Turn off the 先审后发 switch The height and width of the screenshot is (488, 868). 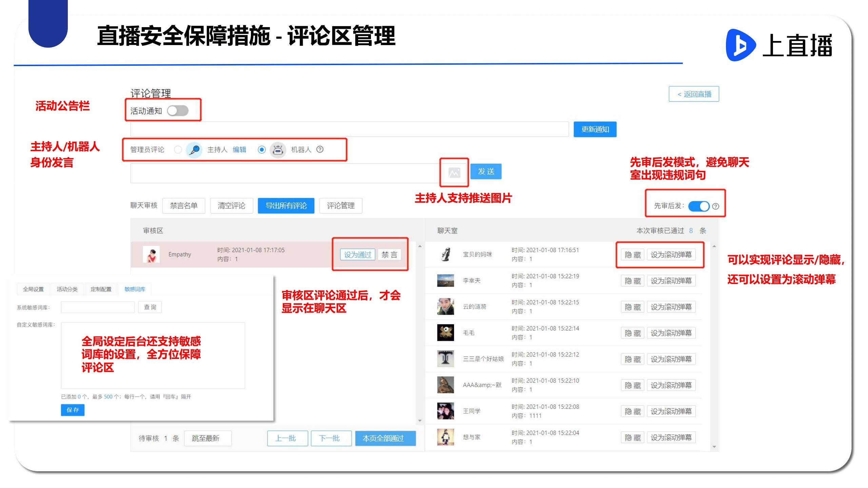699,206
